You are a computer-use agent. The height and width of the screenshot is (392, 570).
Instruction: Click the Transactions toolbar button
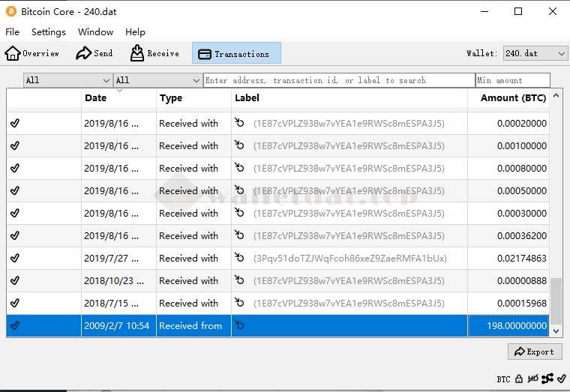235,53
